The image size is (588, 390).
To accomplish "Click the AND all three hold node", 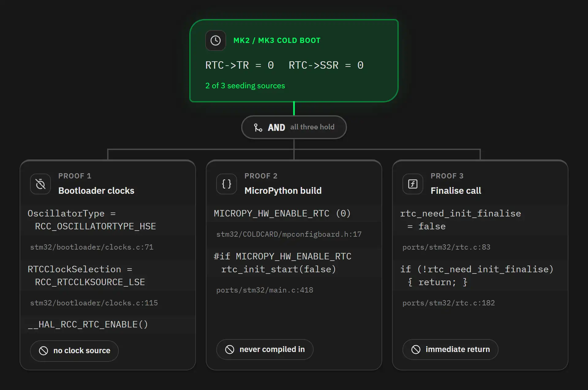I will pos(294,127).
